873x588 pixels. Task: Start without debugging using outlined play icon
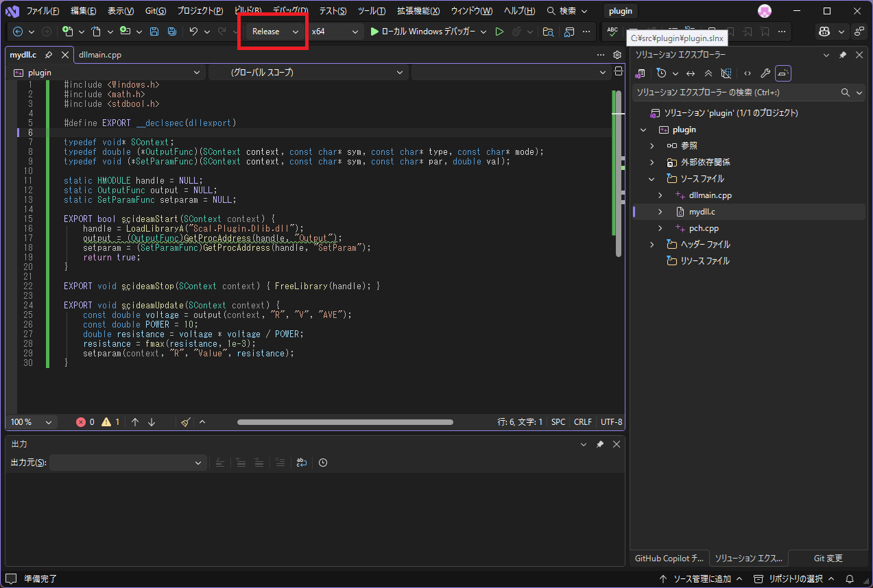tap(499, 32)
